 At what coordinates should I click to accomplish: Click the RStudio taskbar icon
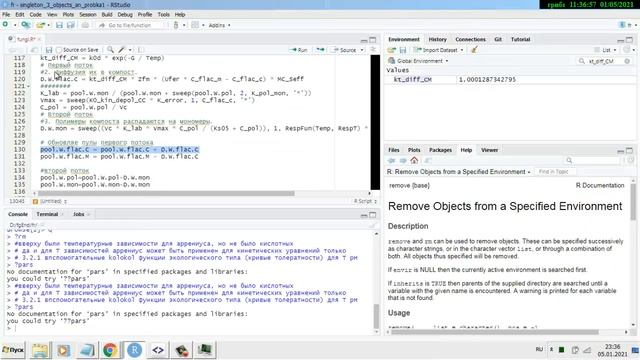click(134, 350)
